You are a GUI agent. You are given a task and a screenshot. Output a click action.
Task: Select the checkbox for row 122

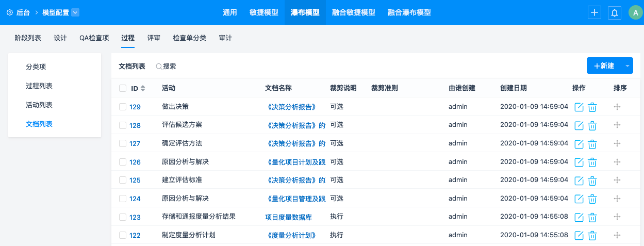(123, 235)
